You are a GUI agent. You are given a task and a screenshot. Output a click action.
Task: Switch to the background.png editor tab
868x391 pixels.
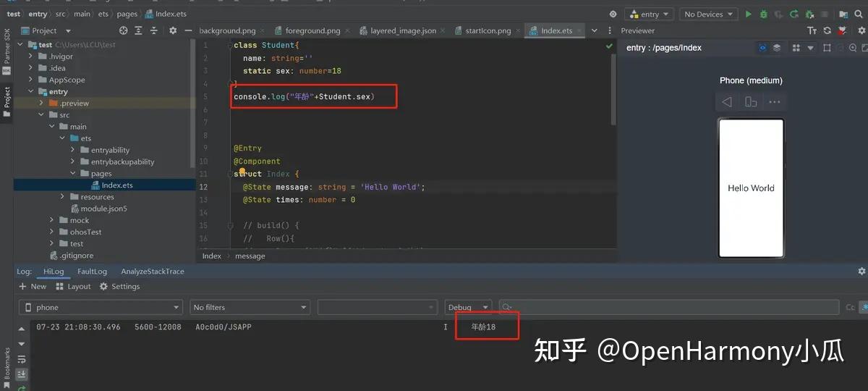click(x=227, y=30)
